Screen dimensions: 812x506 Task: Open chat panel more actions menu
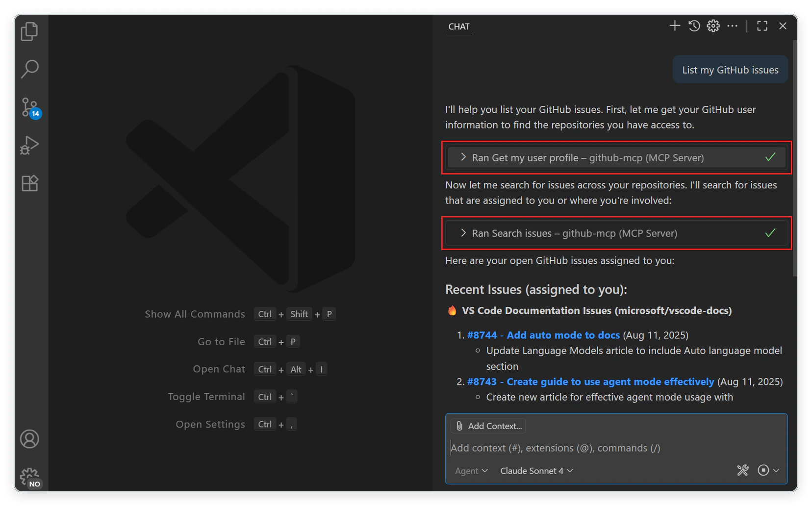(x=732, y=26)
